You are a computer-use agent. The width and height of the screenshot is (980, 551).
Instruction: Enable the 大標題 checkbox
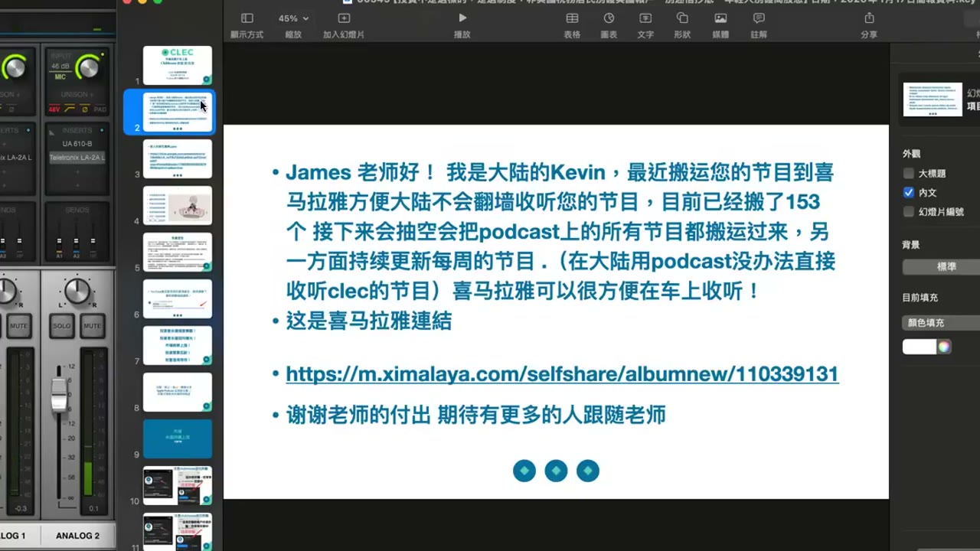(x=909, y=173)
